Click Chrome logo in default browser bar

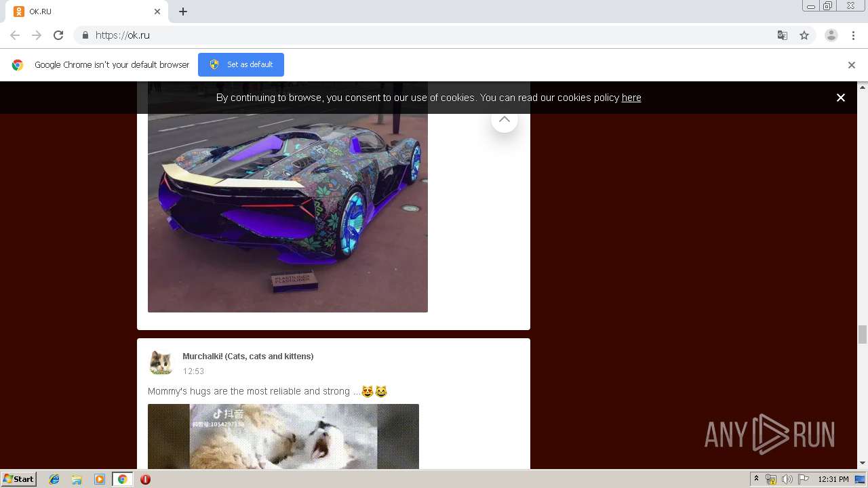(x=18, y=65)
